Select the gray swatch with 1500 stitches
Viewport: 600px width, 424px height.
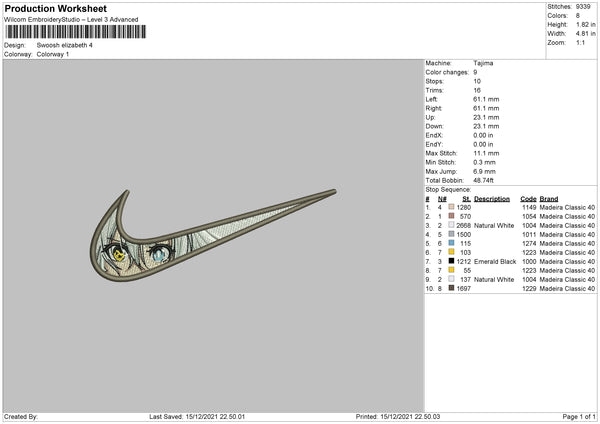451,234
